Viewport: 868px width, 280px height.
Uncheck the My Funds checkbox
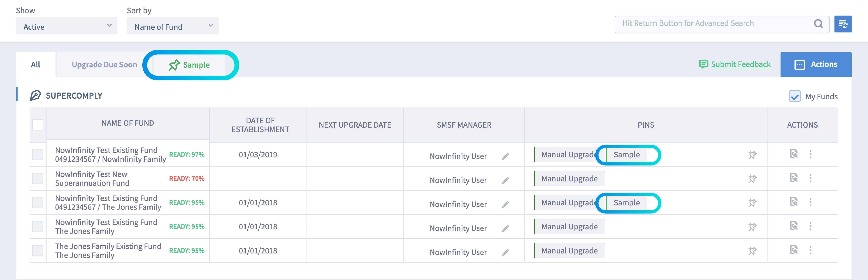click(795, 96)
